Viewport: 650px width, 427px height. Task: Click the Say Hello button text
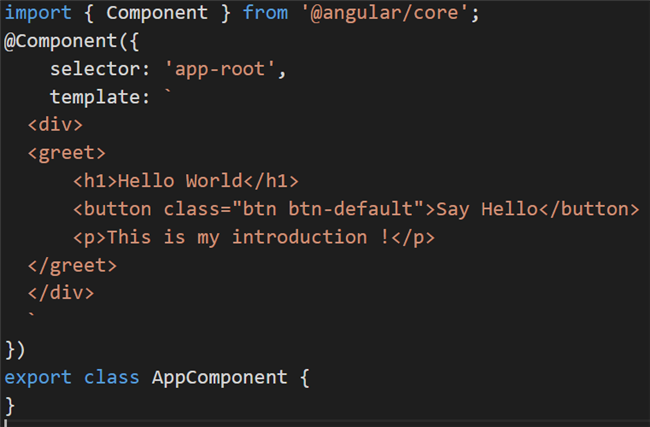pyautogui.click(x=487, y=209)
